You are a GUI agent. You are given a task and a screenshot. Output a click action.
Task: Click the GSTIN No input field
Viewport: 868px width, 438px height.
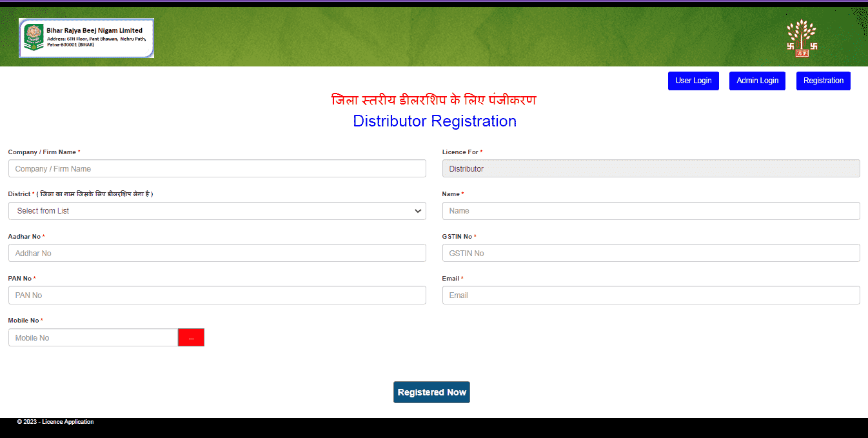click(651, 253)
